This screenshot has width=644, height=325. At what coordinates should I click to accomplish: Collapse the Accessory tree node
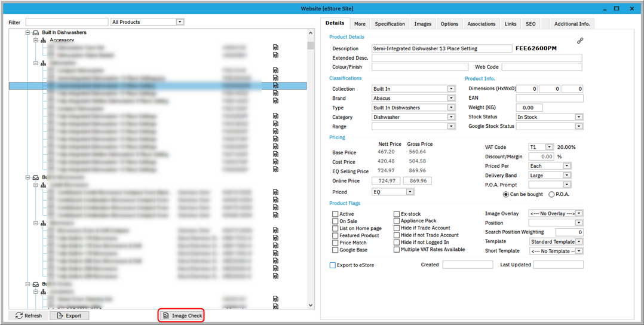click(36, 40)
